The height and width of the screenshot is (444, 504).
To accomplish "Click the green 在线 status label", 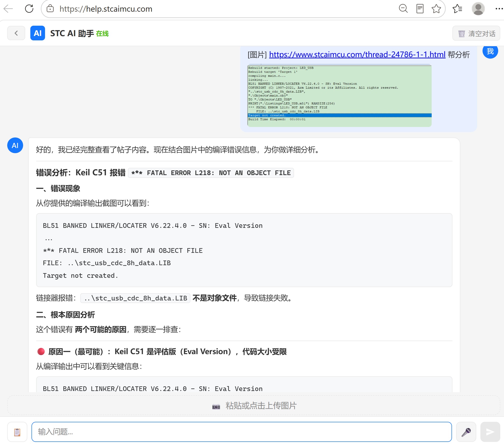I will pos(102,34).
